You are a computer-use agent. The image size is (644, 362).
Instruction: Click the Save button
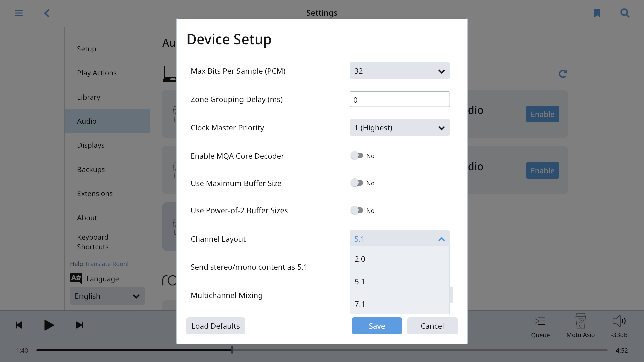377,326
